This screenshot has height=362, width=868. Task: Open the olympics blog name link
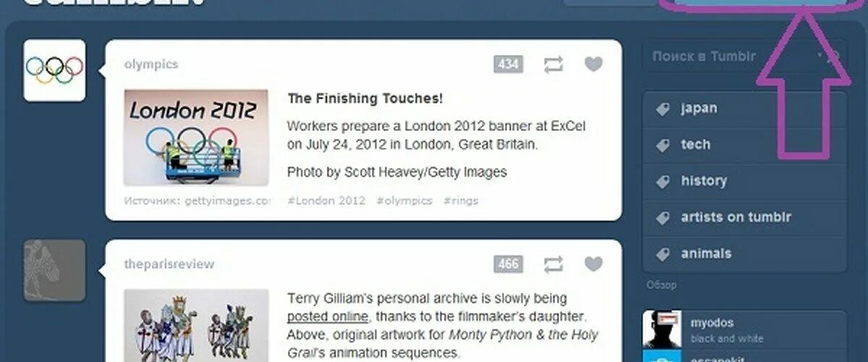[150, 64]
